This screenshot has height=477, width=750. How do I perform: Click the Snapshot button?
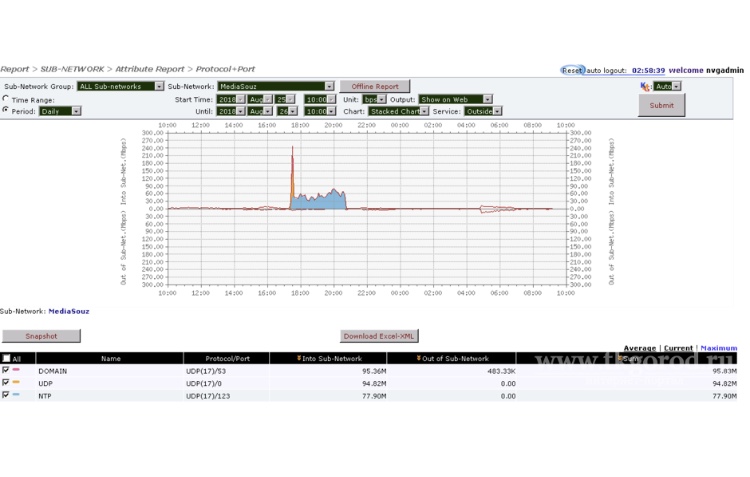point(41,336)
